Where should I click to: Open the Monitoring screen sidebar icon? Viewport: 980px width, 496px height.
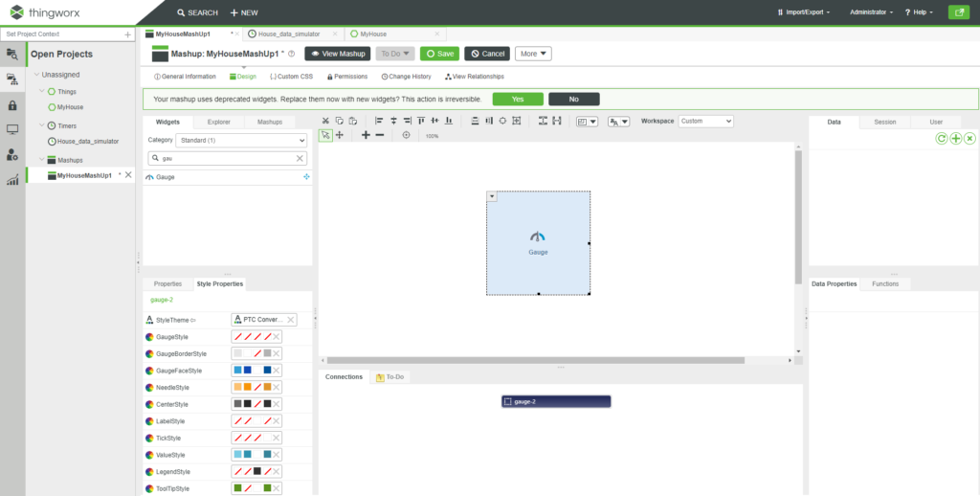12,129
